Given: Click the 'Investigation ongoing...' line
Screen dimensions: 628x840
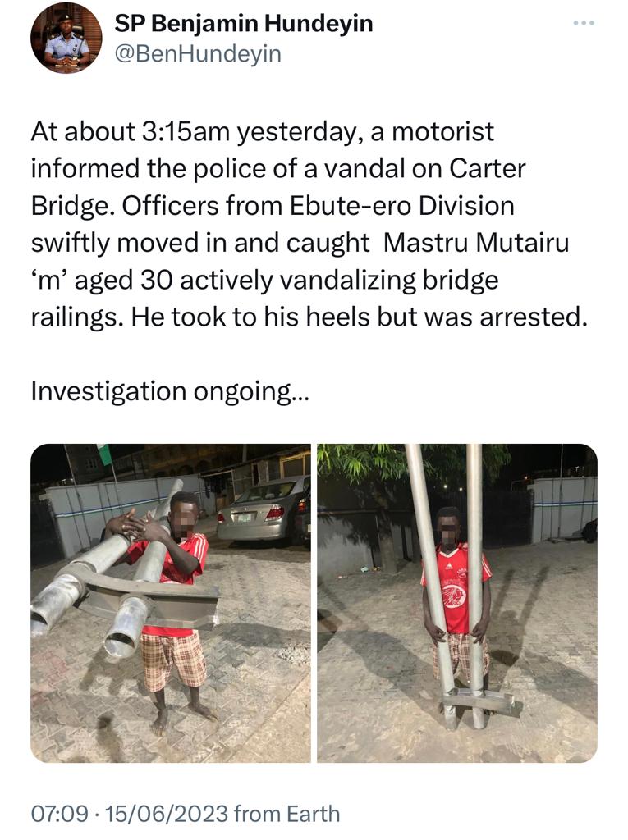Looking at the screenshot, I should (x=170, y=391).
